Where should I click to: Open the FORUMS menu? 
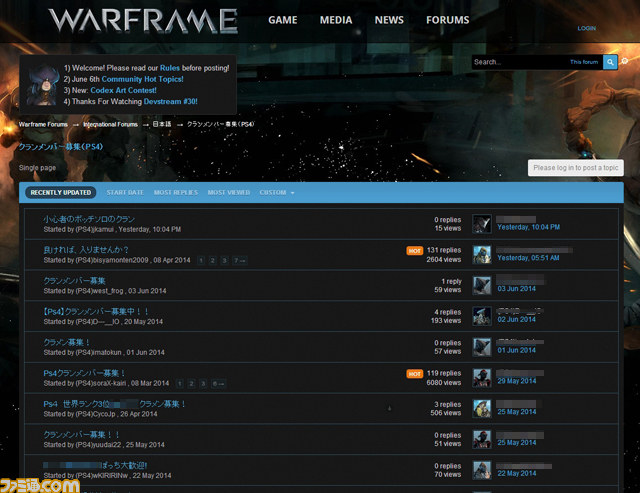point(447,20)
